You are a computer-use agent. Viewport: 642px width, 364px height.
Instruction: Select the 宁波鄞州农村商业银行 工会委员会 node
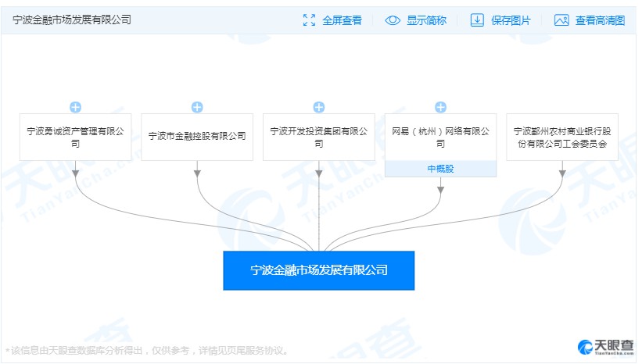(562, 137)
